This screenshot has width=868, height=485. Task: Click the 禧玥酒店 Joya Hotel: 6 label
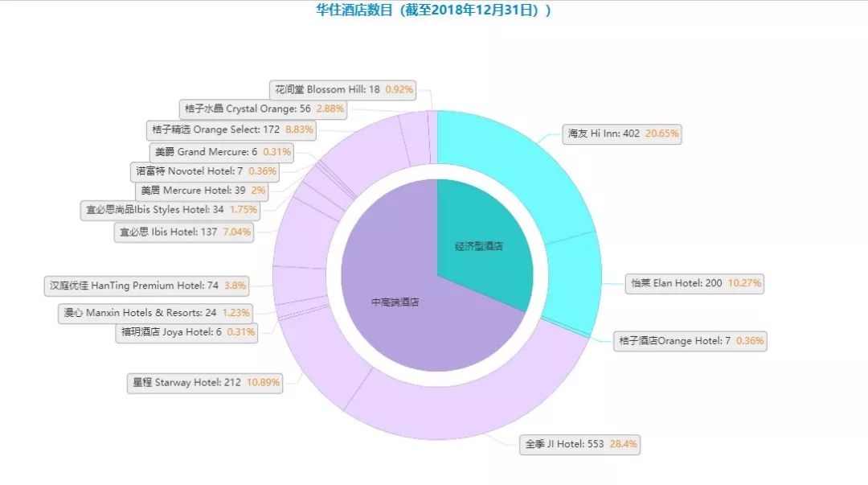click(186, 332)
